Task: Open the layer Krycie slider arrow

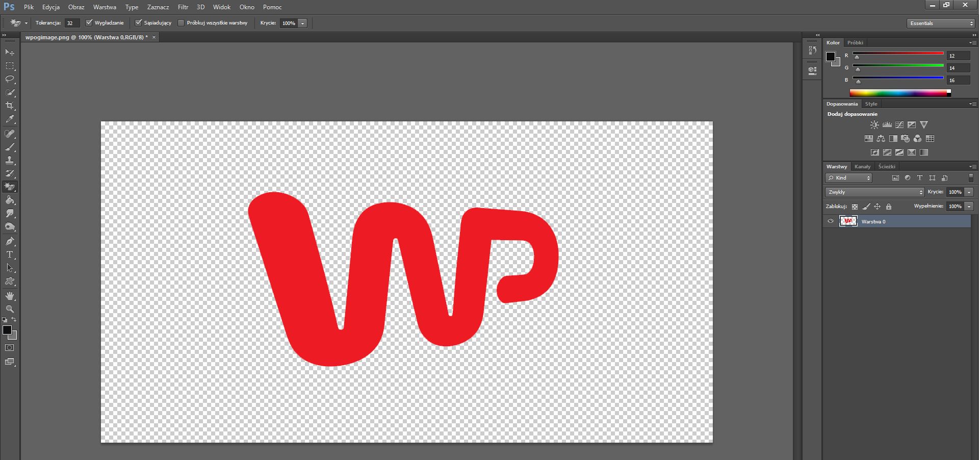Action: [x=969, y=192]
